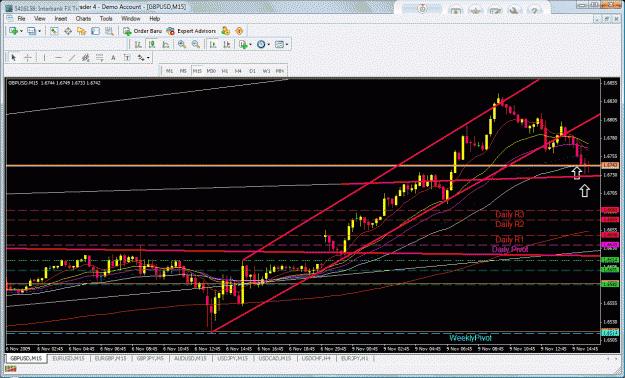Toggle Auto Scroll chart icon

click(213, 45)
